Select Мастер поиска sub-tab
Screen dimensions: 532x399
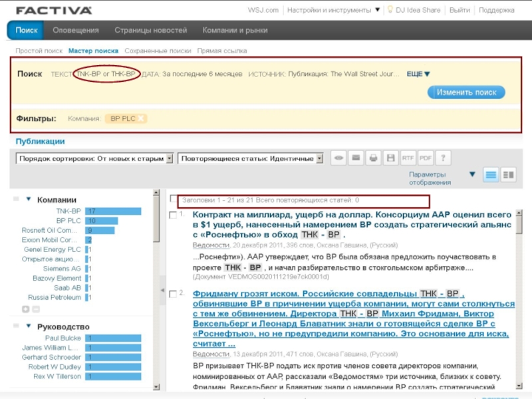93,51
